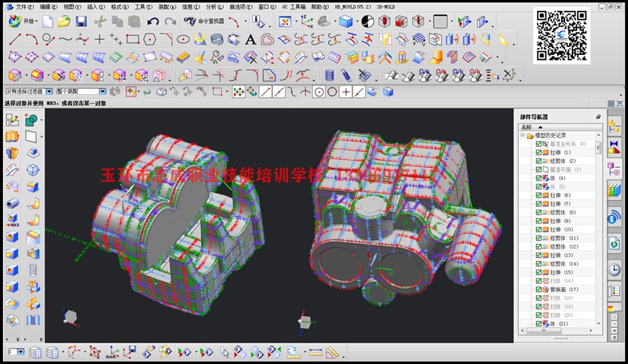
Task: Uncheck the 体 (4) feature checkbox
Action: [539, 178]
